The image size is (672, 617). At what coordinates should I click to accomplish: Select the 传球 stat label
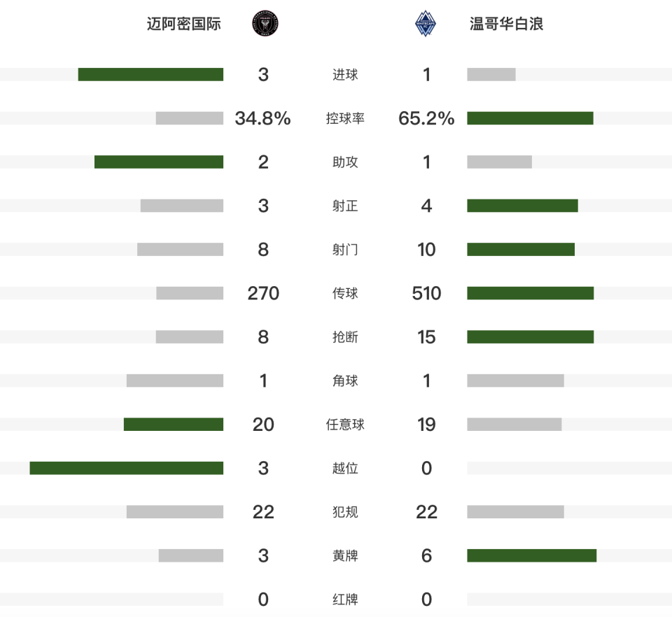345,293
